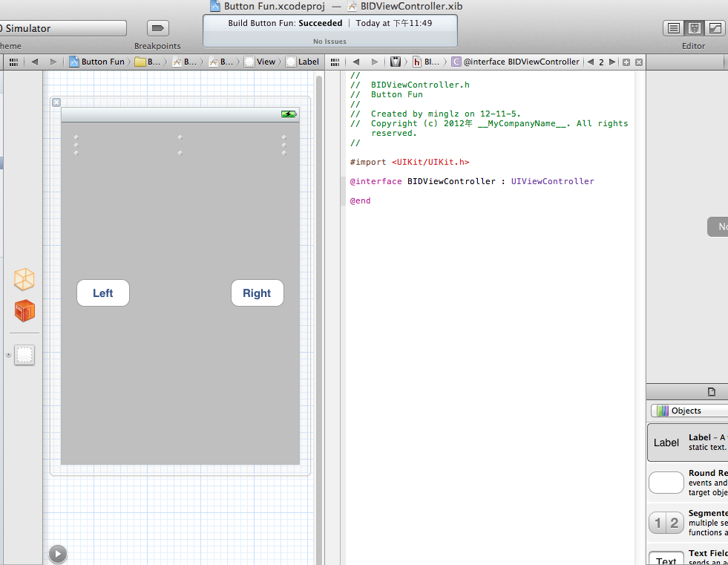Click Button Fun project in jump bar
The image size is (728, 565).
coord(97,62)
